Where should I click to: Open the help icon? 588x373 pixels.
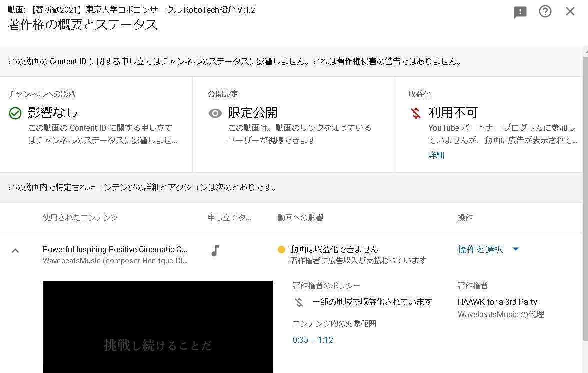(x=545, y=12)
